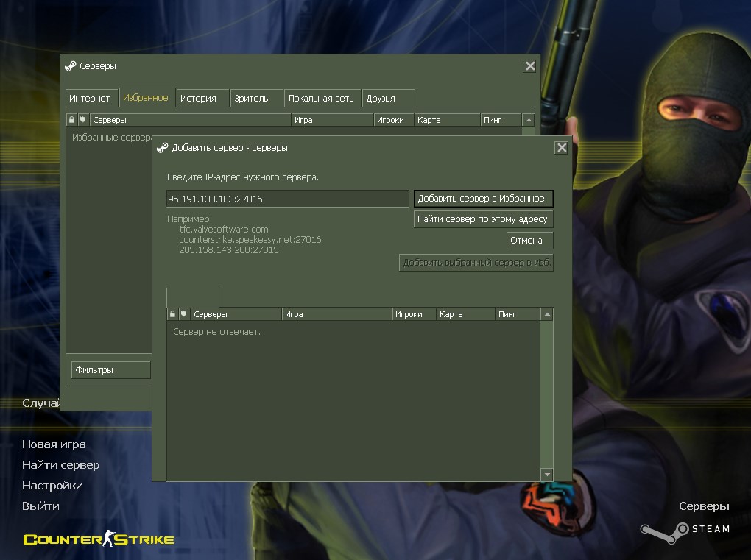Image resolution: width=751 pixels, height=560 pixels.
Task: Switch to the Интернет tab
Action: coord(91,98)
